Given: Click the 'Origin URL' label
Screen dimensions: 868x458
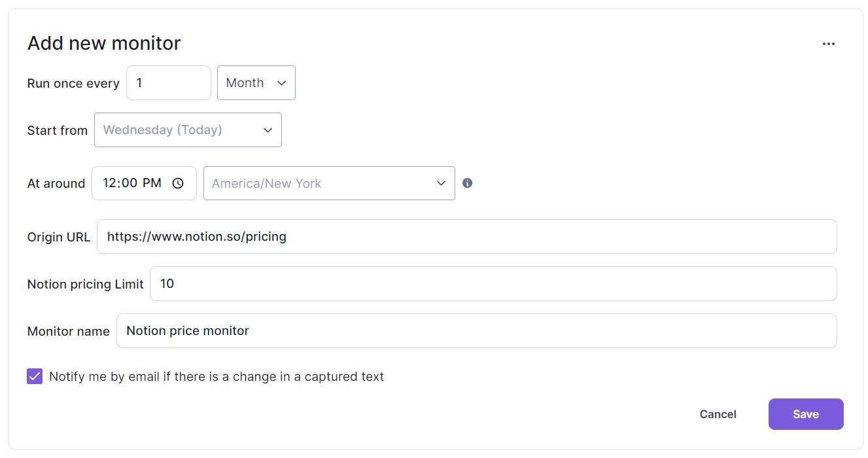Looking at the screenshot, I should click(59, 237).
